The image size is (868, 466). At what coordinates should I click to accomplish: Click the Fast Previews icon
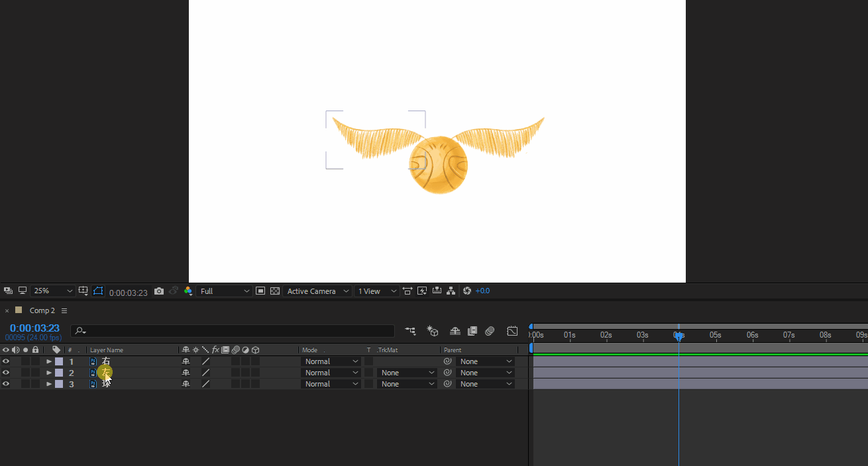(422, 291)
